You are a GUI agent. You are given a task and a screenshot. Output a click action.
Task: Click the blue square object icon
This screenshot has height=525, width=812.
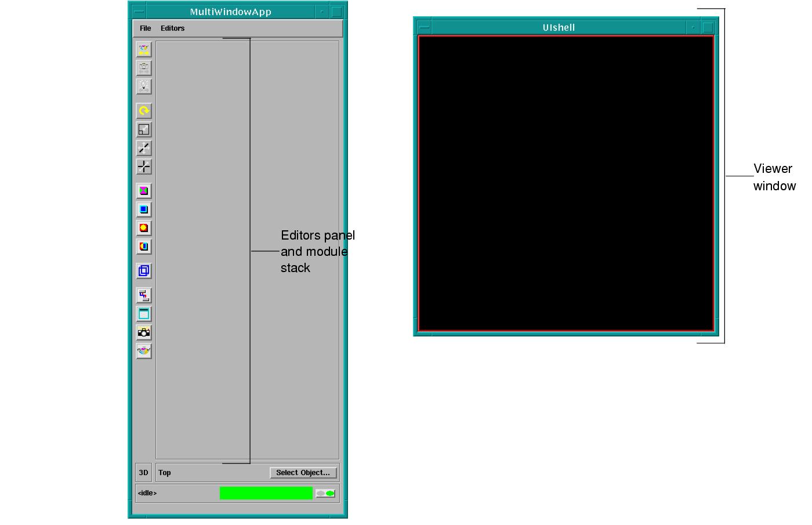144,209
